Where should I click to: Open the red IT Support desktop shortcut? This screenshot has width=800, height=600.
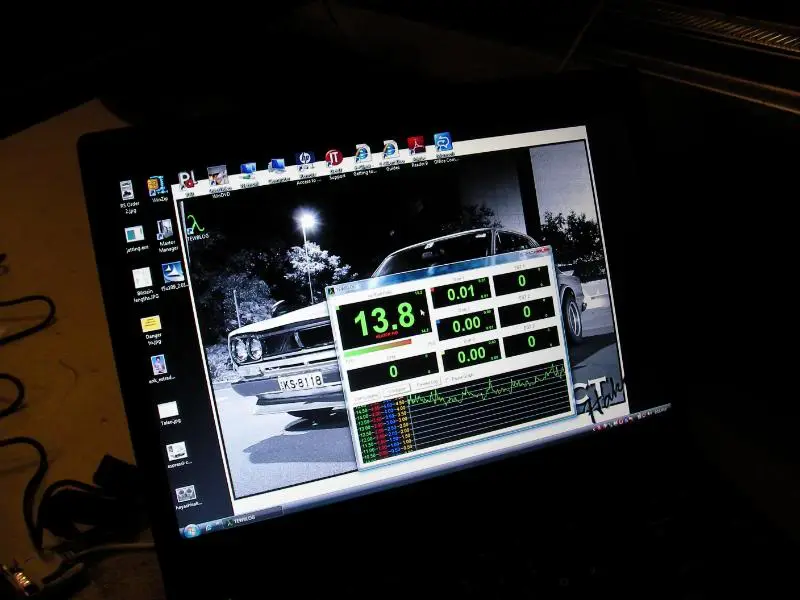(335, 163)
